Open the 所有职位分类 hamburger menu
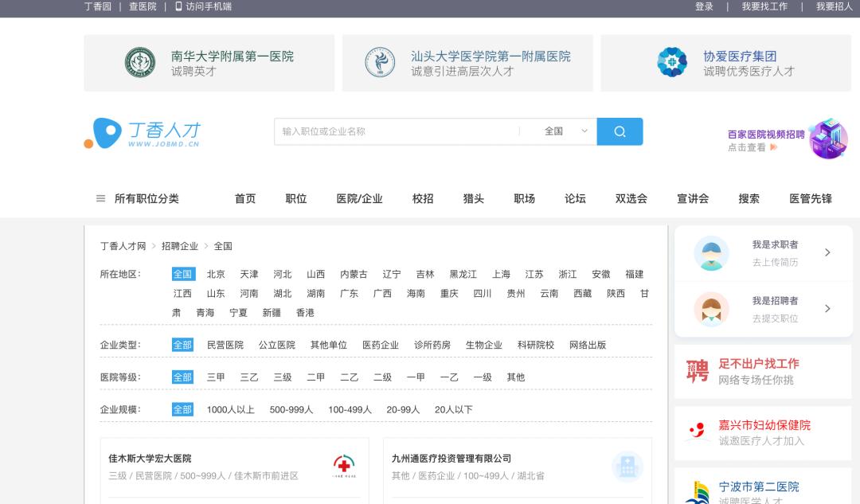The height and width of the screenshot is (504, 860). [x=100, y=198]
